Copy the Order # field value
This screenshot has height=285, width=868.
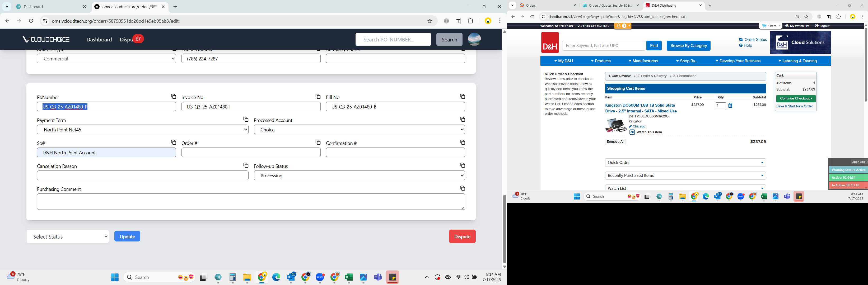coord(318,142)
